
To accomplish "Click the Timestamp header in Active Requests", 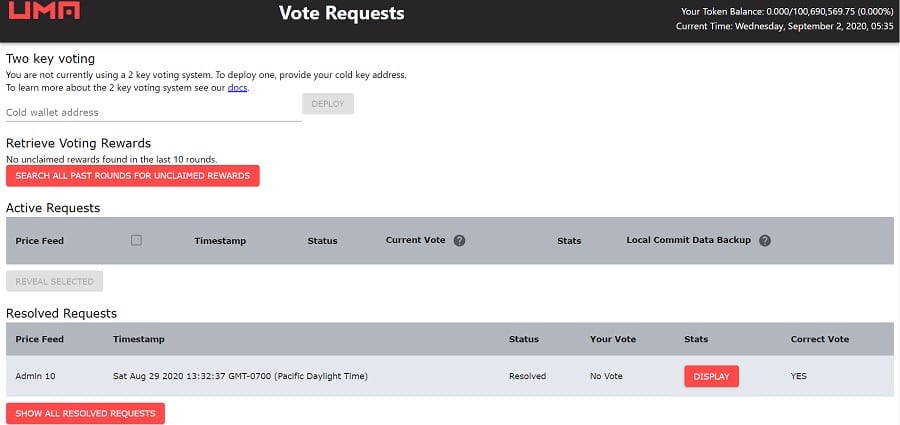I will [220, 241].
